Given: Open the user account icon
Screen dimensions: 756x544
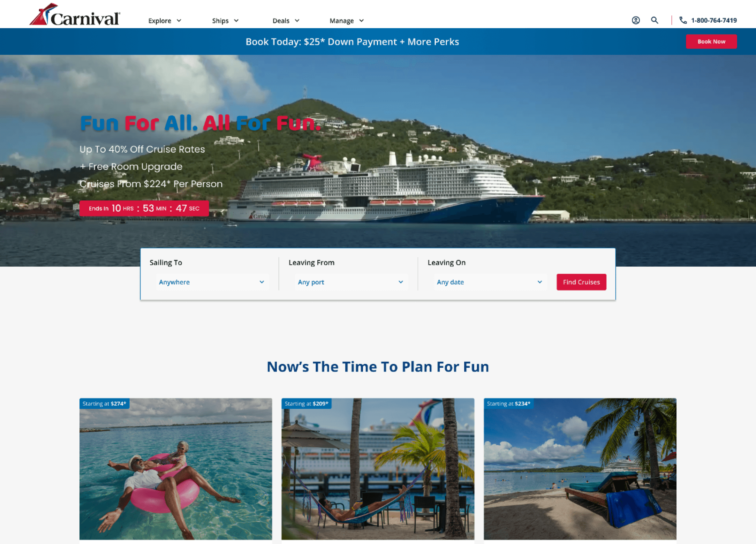Looking at the screenshot, I should (636, 20).
